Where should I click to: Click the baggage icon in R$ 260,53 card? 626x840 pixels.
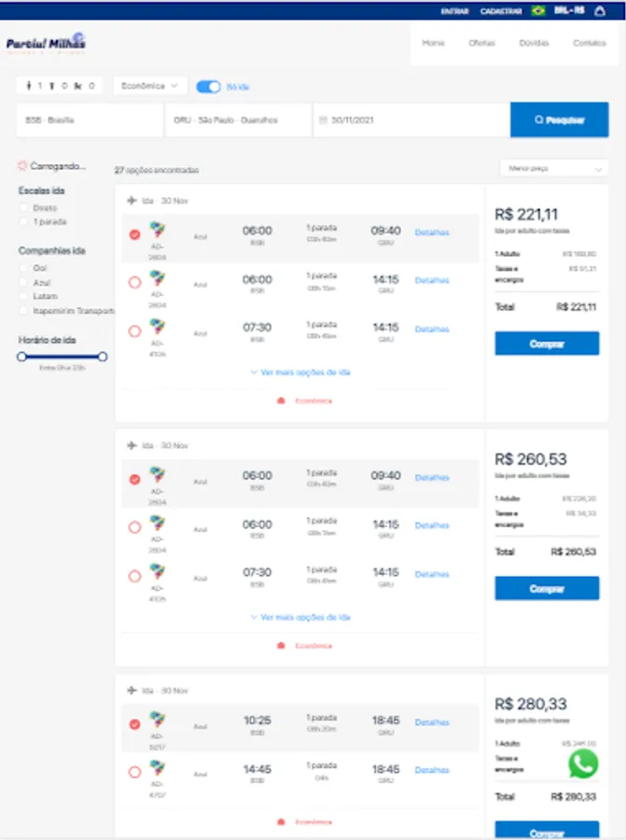281,646
